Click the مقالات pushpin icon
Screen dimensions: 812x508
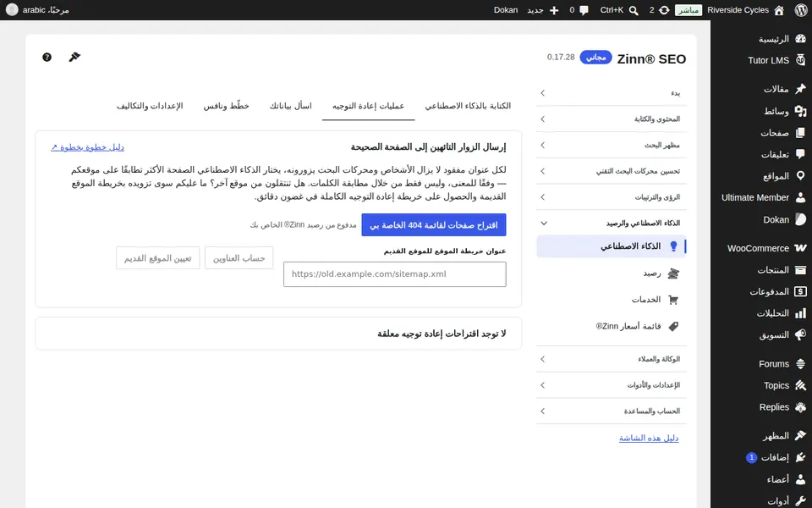(801, 89)
